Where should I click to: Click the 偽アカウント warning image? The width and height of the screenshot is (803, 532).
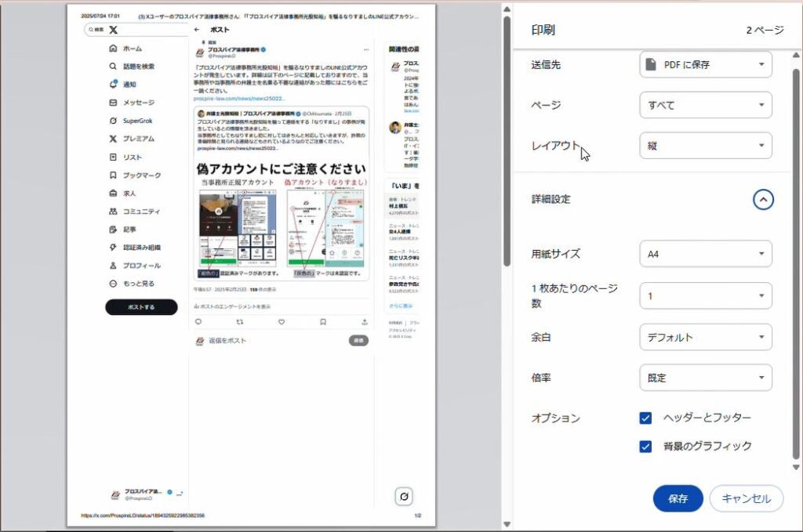coord(282,220)
